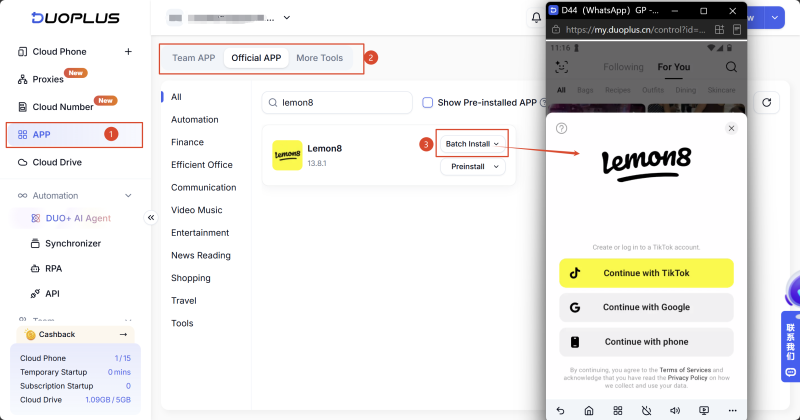
Task: Select the Communication category
Action: pos(204,187)
